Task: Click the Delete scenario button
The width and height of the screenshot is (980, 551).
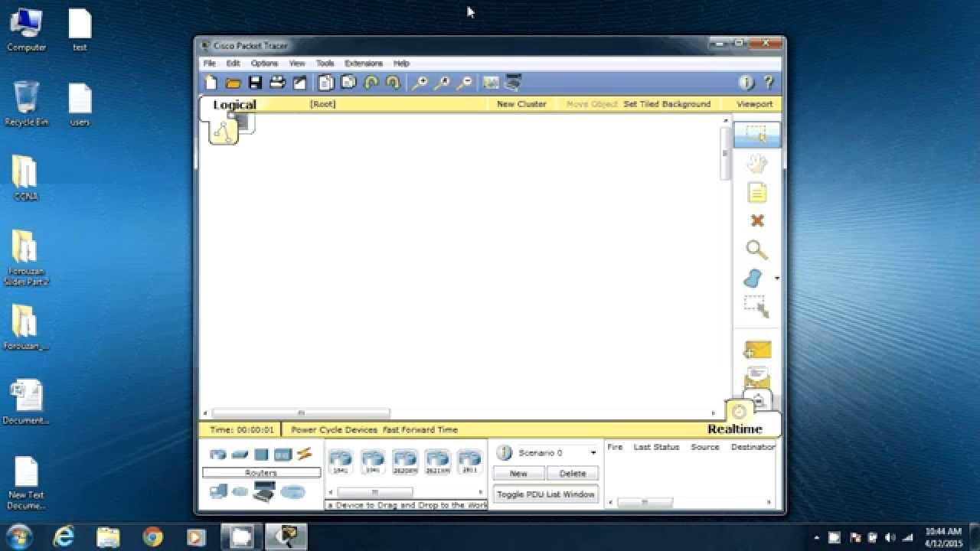Action: [x=573, y=474]
